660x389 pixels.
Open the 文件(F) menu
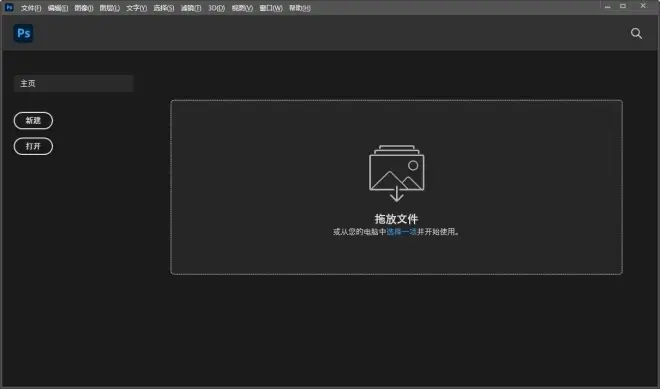[x=31, y=8]
